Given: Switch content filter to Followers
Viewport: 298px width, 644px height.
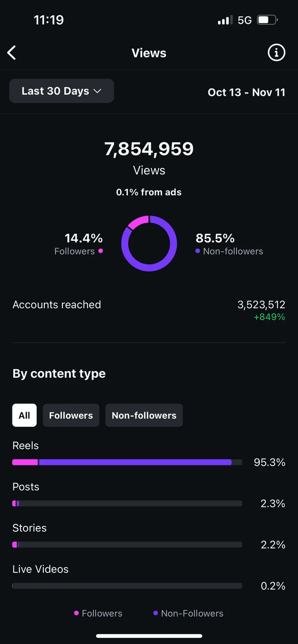Looking at the screenshot, I should 71,415.
